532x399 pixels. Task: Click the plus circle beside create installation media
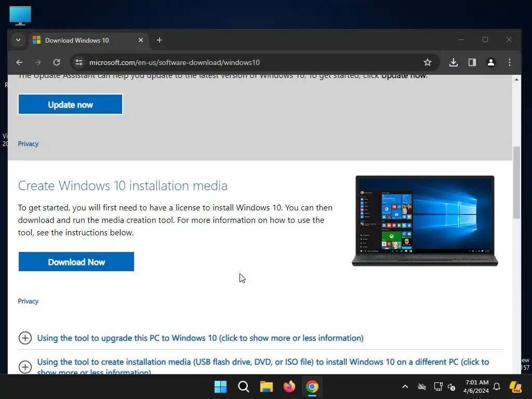click(x=25, y=367)
